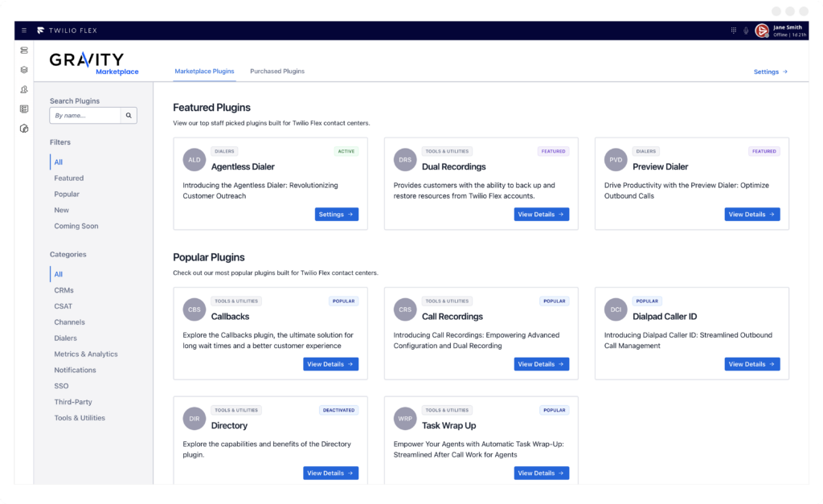
Task: Switch to the Purchased Plugins tab
Action: [x=277, y=71]
